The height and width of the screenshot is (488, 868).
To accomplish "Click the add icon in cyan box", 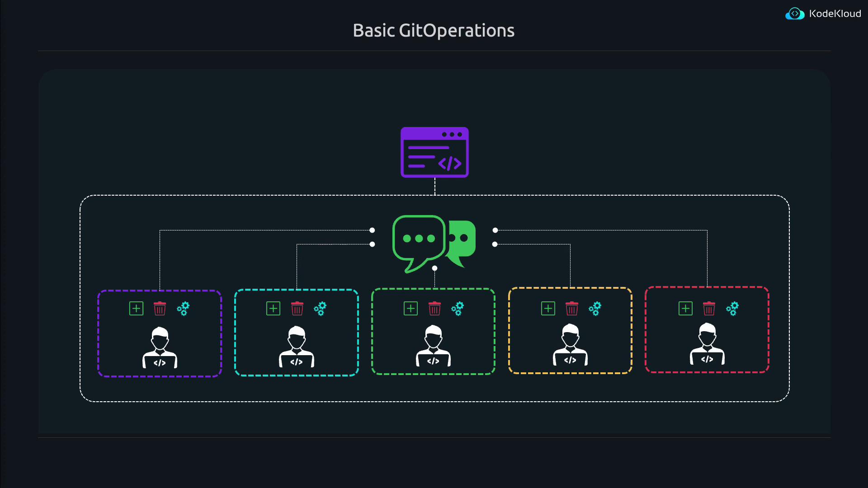I will (x=273, y=309).
